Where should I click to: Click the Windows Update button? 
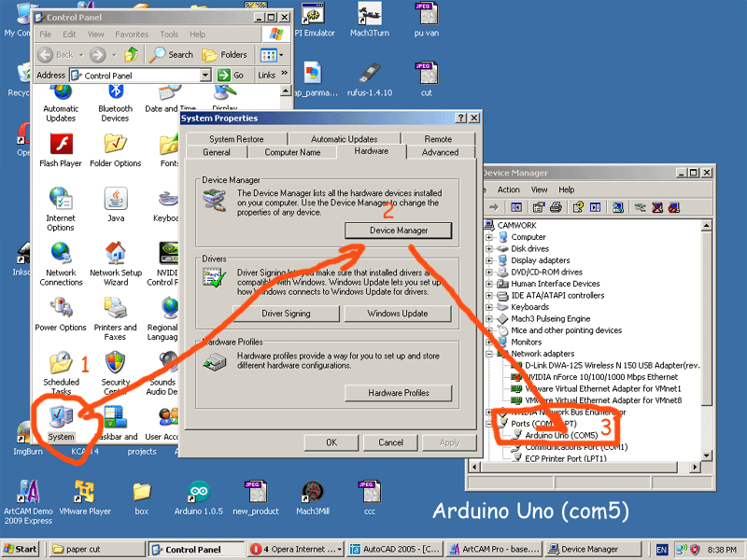[398, 314]
